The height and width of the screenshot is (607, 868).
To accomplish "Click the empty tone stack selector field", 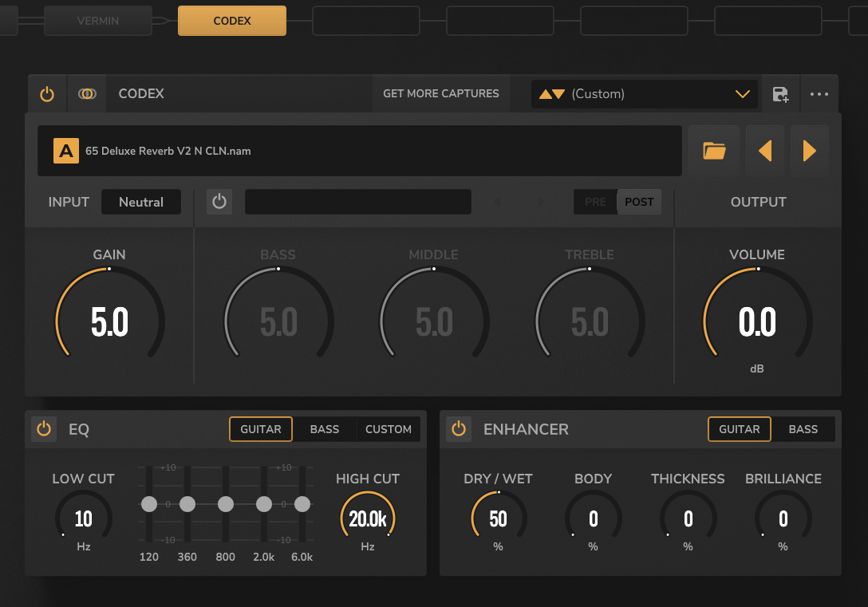I will pyautogui.click(x=357, y=202).
